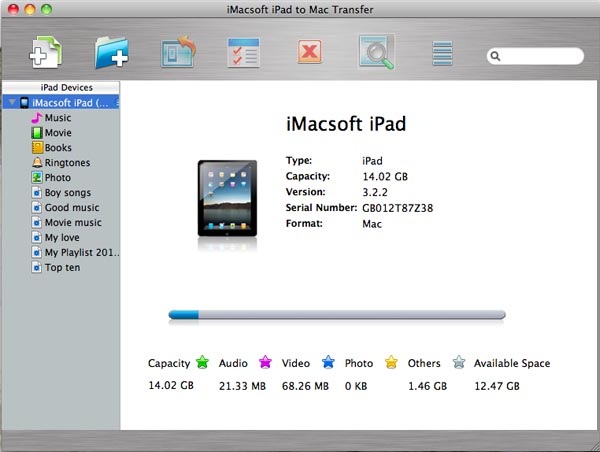Click the green Movie icon
The height and width of the screenshot is (452, 600).
click(x=37, y=133)
